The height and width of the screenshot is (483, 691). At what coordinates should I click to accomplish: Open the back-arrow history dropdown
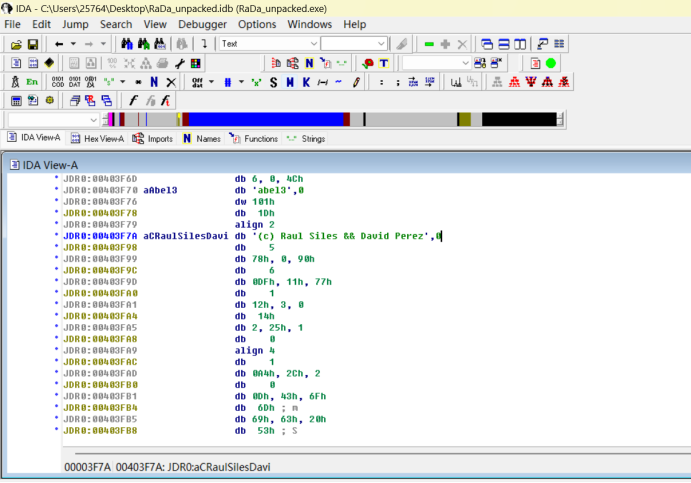point(73,44)
